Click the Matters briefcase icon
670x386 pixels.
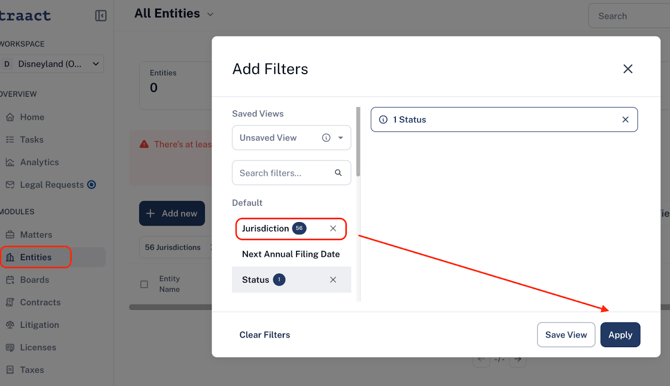pos(10,235)
